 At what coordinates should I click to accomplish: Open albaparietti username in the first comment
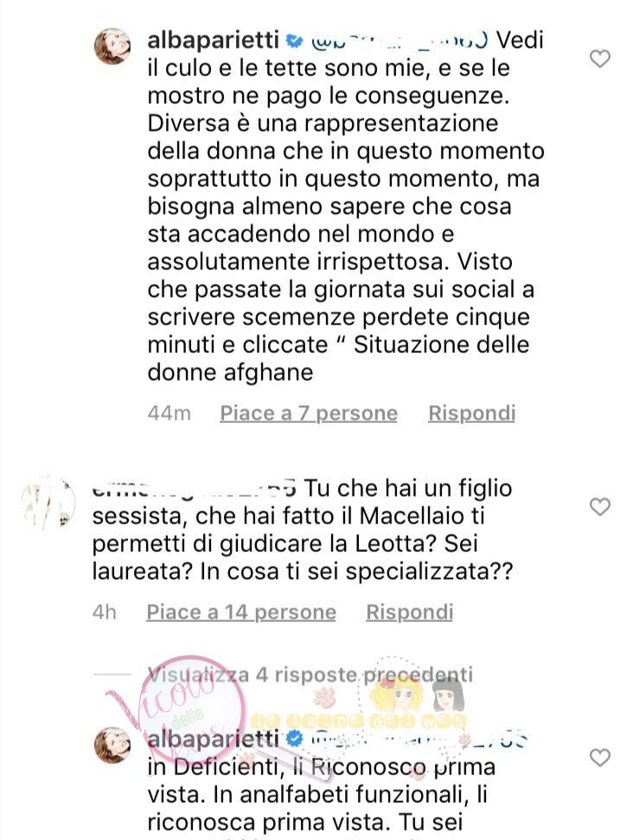point(214,41)
